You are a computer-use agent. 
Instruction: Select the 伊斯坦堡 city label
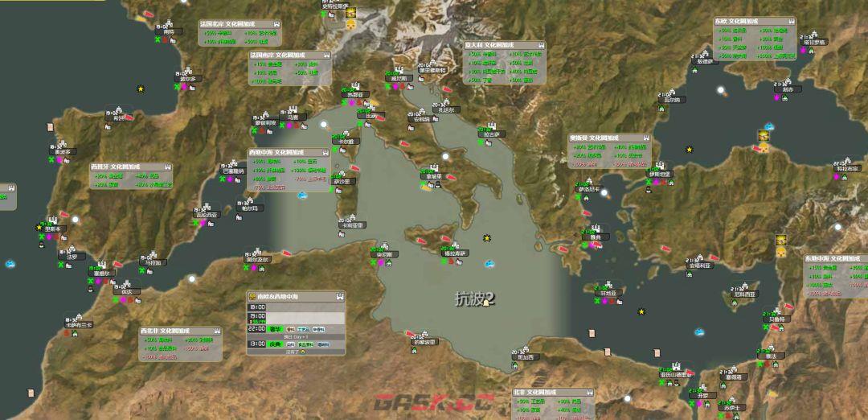(661, 174)
